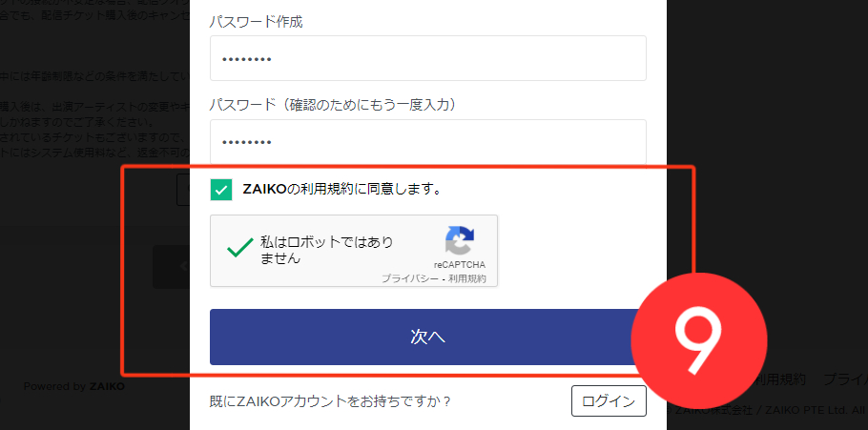Viewport: 868px width, 430px height.
Task: Click the 私はロボットではありません text
Action: point(326,250)
